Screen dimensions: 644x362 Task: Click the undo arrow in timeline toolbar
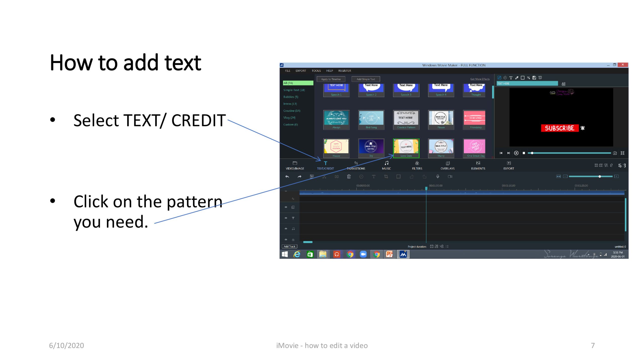pyautogui.click(x=287, y=176)
